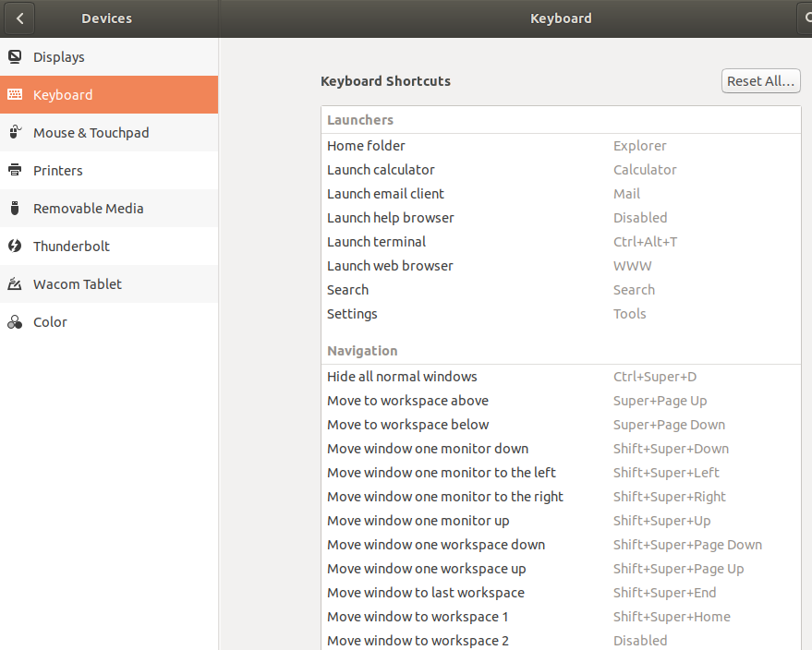Open the Thunderbolt panel
This screenshot has height=650, width=812.
click(109, 246)
